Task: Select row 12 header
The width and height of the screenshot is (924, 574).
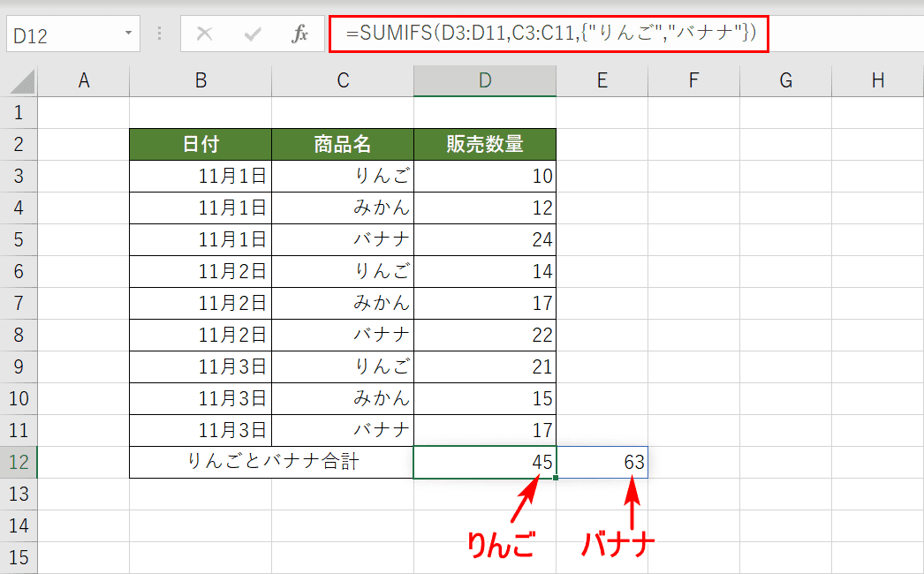Action: 19,463
